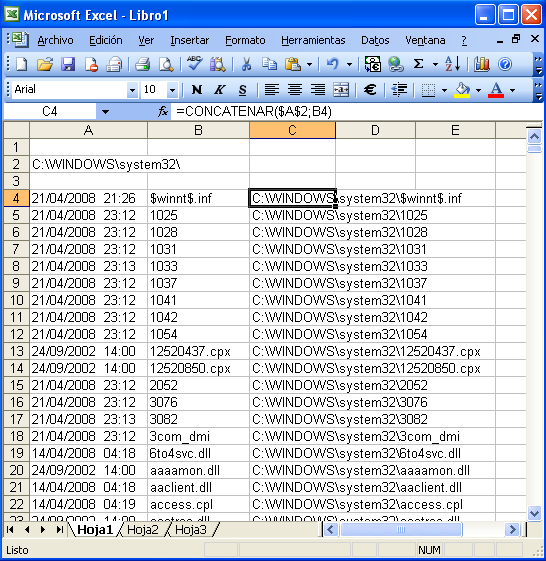Open AutoSum functions dropdown arrow
Viewport: 546px width, 561px height.
pyautogui.click(x=435, y=65)
